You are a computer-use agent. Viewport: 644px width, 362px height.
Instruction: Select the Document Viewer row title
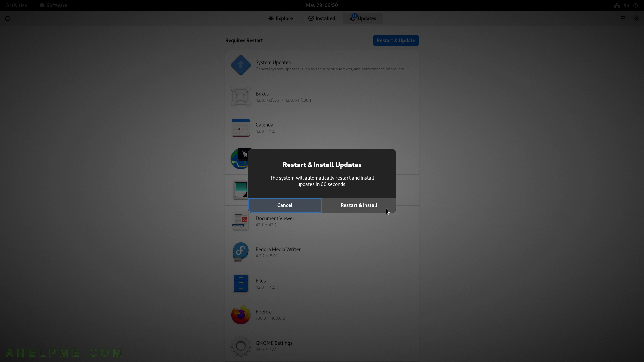[x=275, y=218]
